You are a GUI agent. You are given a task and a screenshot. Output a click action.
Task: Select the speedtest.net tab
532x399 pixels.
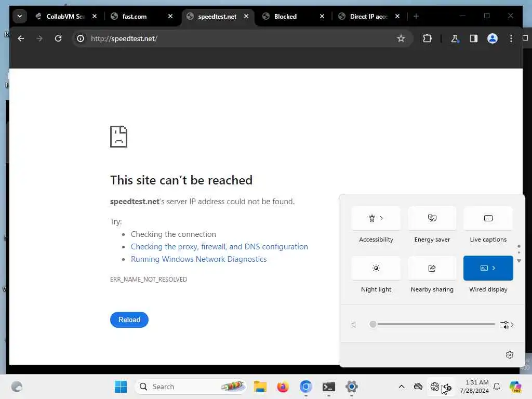217,16
